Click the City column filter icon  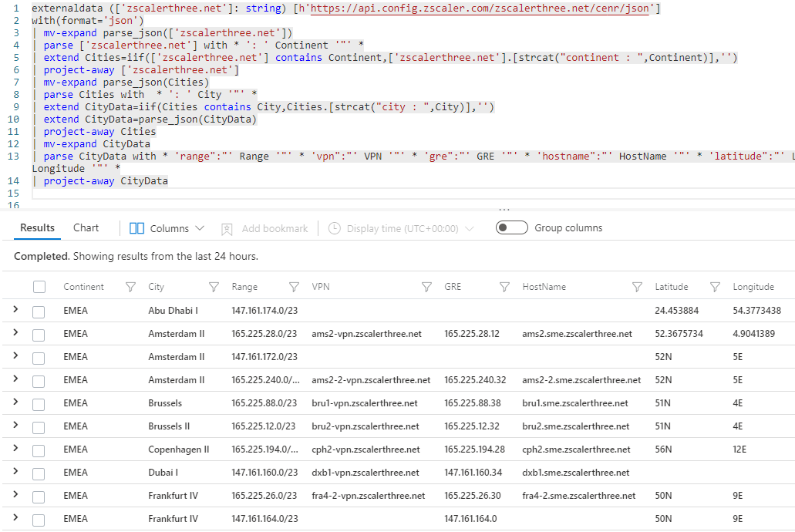(214, 287)
